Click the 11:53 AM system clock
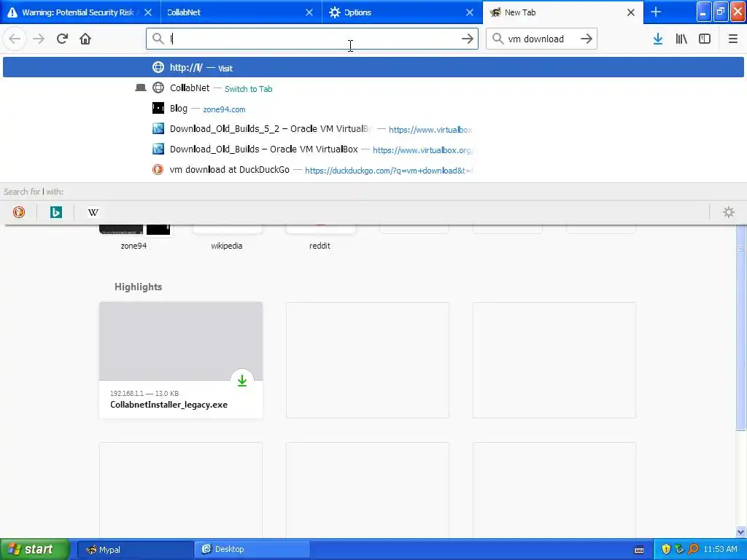Screen dimensions: 747x560 click(720, 549)
